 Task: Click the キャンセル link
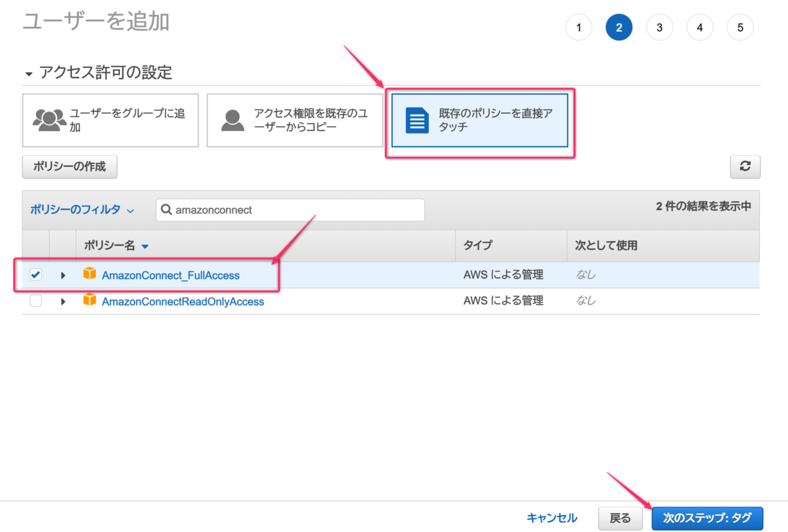pyautogui.click(x=552, y=518)
